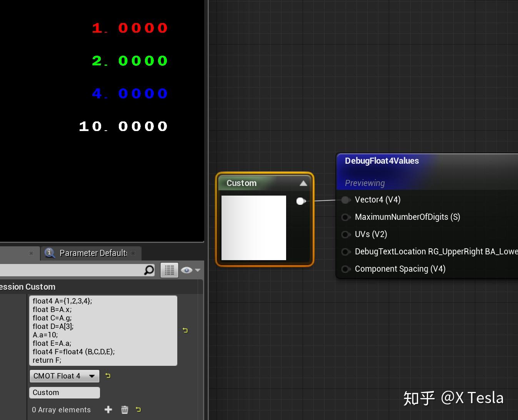Screen dimensions: 518x420
Task: Click the reset-to-default arrow beside CMOT Float 4
Action: point(108,376)
